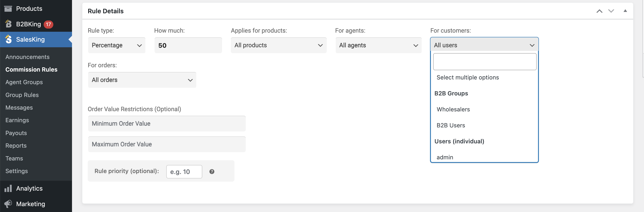Go to Group Rules page
The width and height of the screenshot is (644, 212).
(x=22, y=95)
